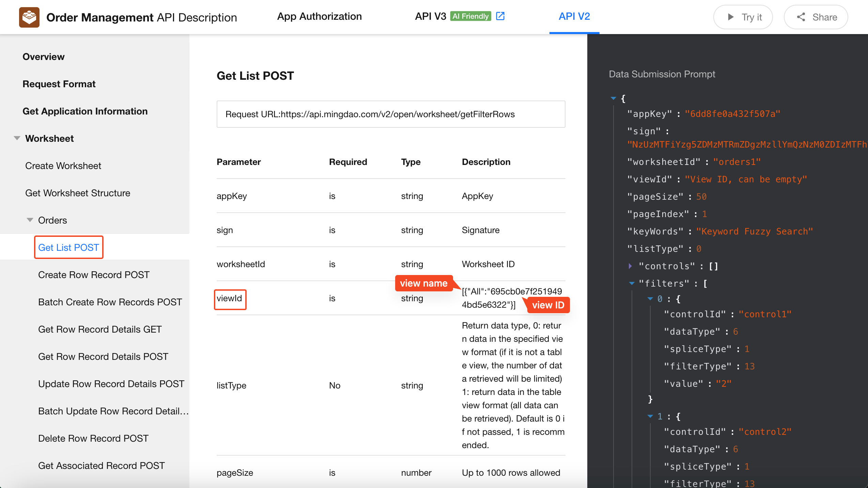The height and width of the screenshot is (488, 868).
Task: Go to Get Worksheet Structure
Action: pyautogui.click(x=78, y=193)
